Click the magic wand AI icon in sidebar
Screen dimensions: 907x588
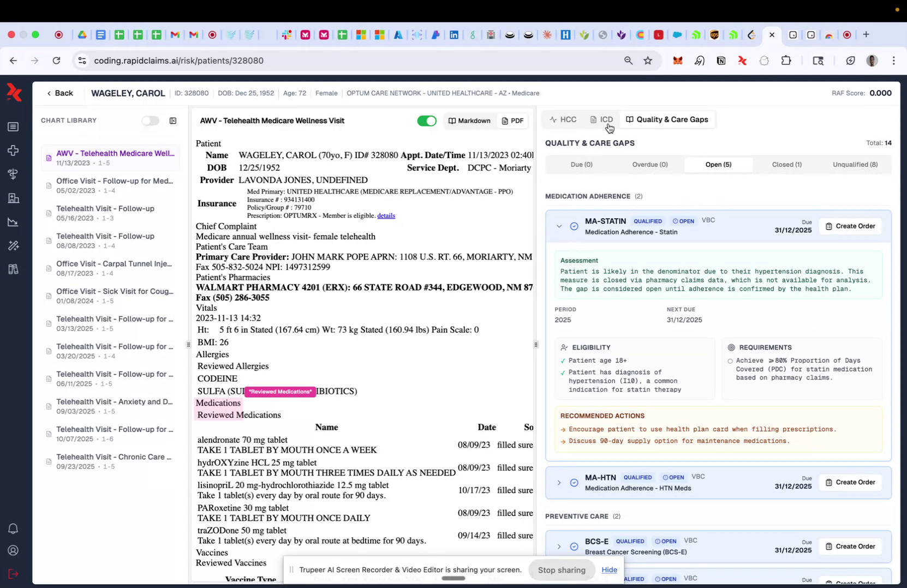coord(13,245)
